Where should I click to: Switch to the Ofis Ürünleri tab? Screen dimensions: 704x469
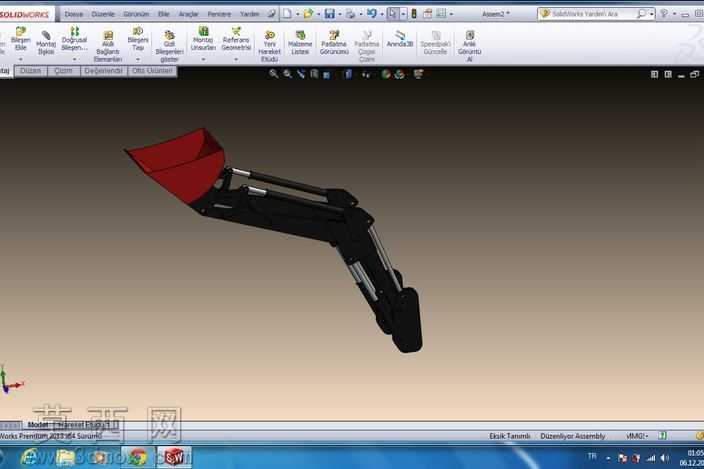[x=152, y=71]
